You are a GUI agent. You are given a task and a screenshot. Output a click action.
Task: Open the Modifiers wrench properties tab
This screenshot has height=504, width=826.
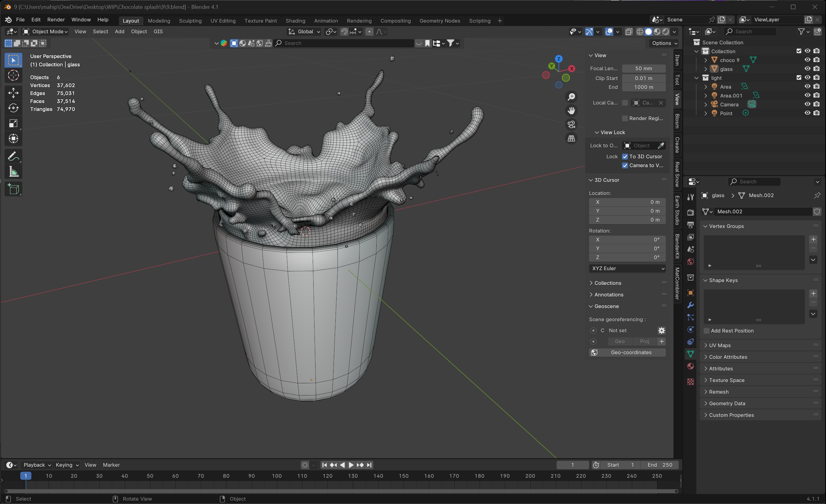point(690,305)
